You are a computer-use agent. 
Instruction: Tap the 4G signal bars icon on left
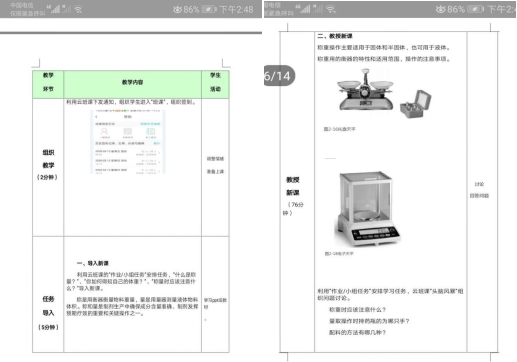pyautogui.click(x=55, y=9)
